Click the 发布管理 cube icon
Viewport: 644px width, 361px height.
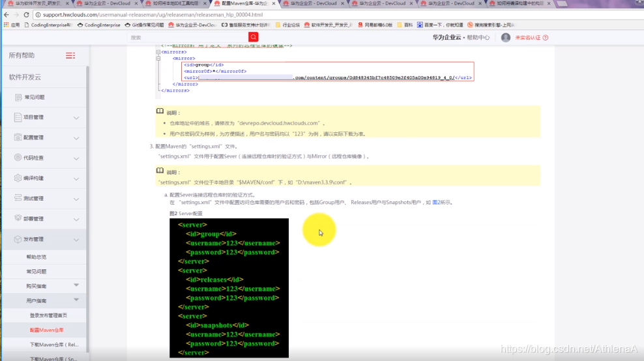coord(18,239)
